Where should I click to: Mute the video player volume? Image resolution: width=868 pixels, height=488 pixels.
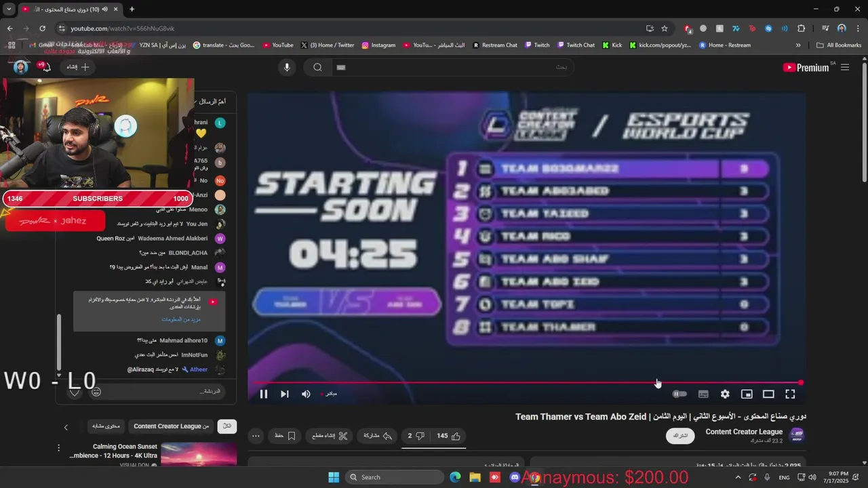(306, 394)
